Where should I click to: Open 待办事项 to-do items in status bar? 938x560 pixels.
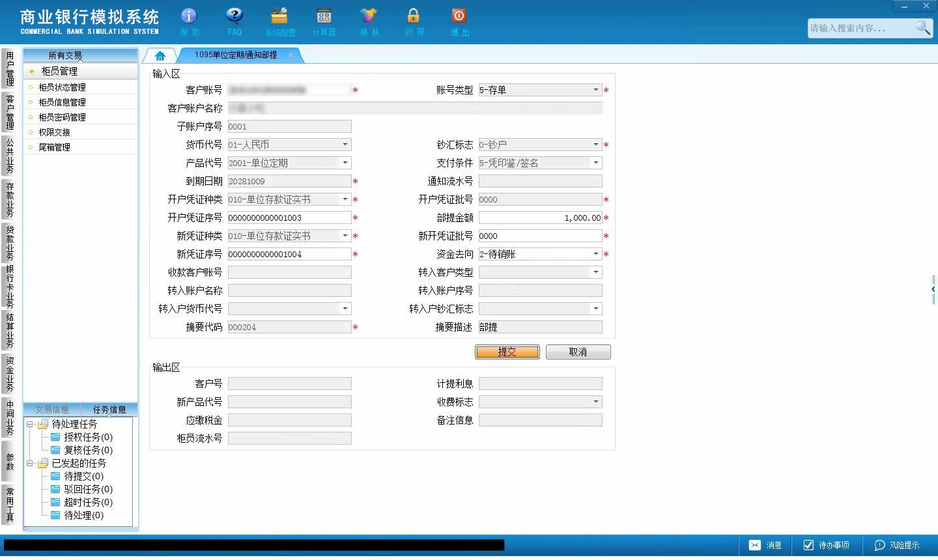(826, 545)
